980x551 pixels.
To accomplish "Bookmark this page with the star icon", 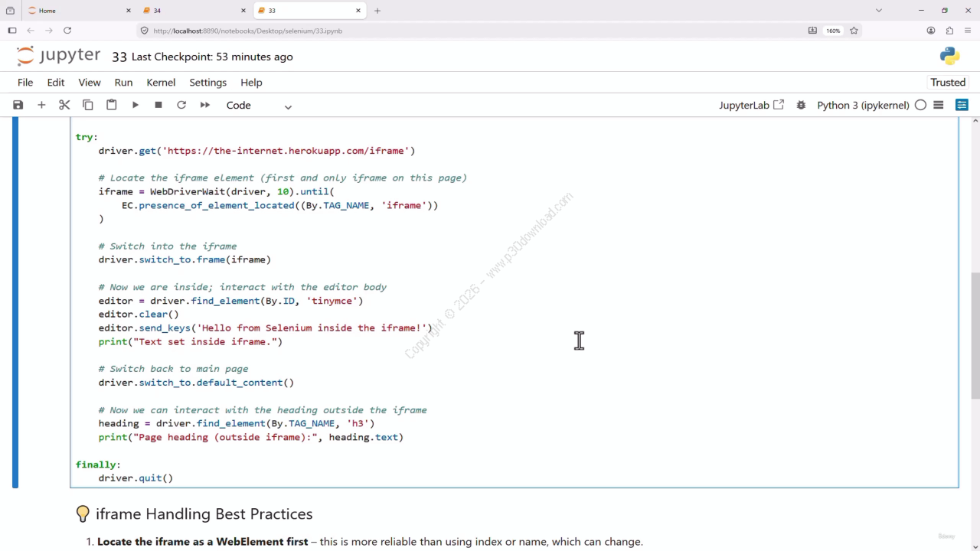I will point(854,31).
